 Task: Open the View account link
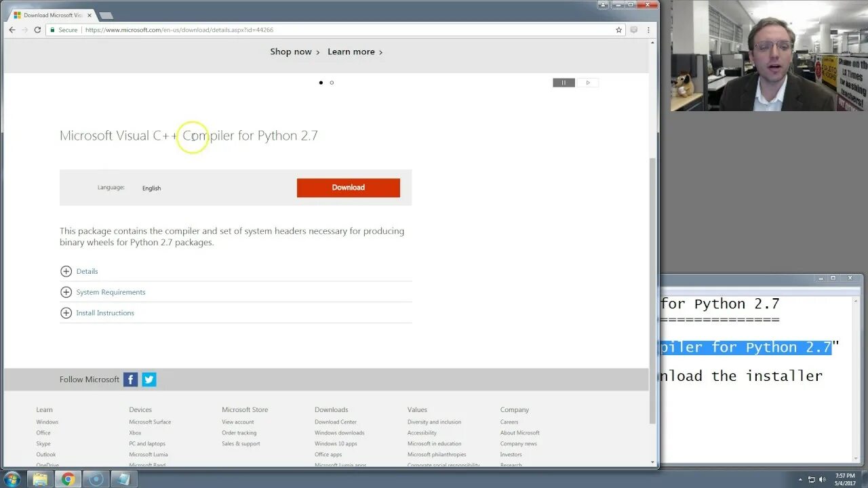(238, 422)
